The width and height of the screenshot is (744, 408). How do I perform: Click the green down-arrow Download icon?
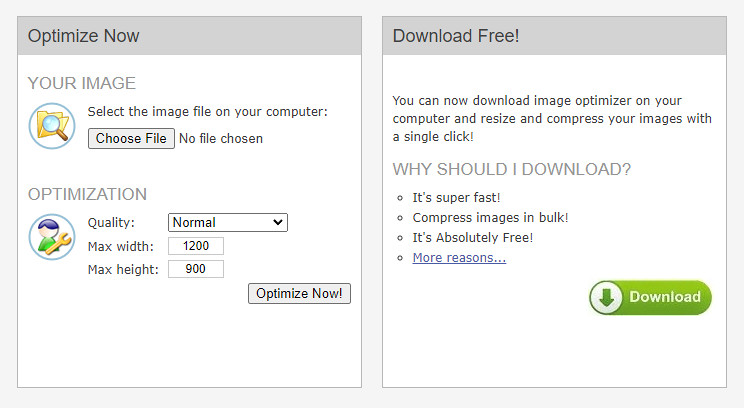point(606,297)
